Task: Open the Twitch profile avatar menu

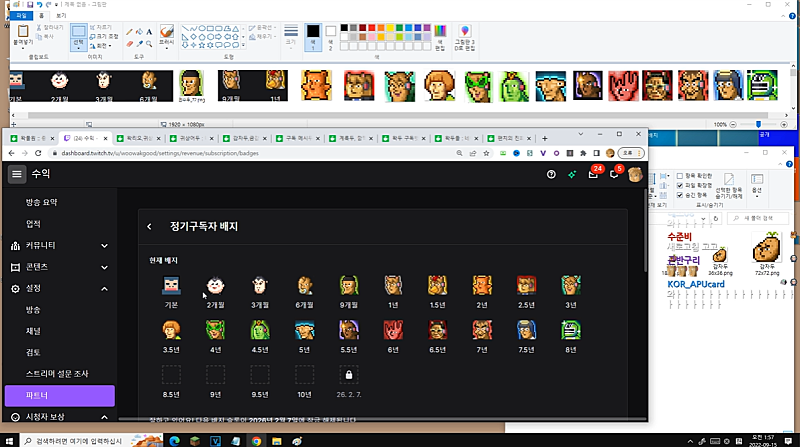Action: (635, 175)
